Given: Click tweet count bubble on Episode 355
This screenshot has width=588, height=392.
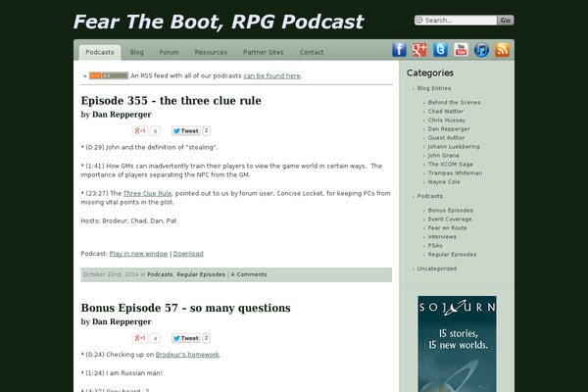Looking at the screenshot, I should (206, 130).
